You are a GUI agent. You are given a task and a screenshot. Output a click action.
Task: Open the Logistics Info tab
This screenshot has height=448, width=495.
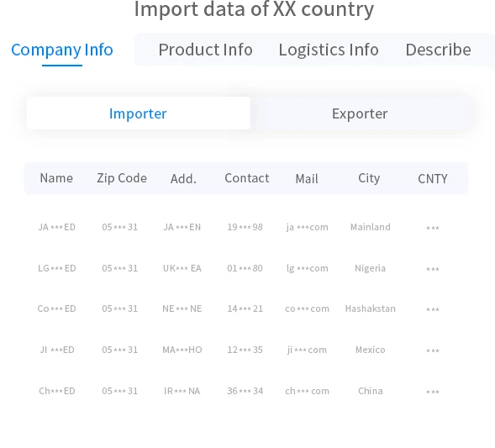(x=329, y=50)
